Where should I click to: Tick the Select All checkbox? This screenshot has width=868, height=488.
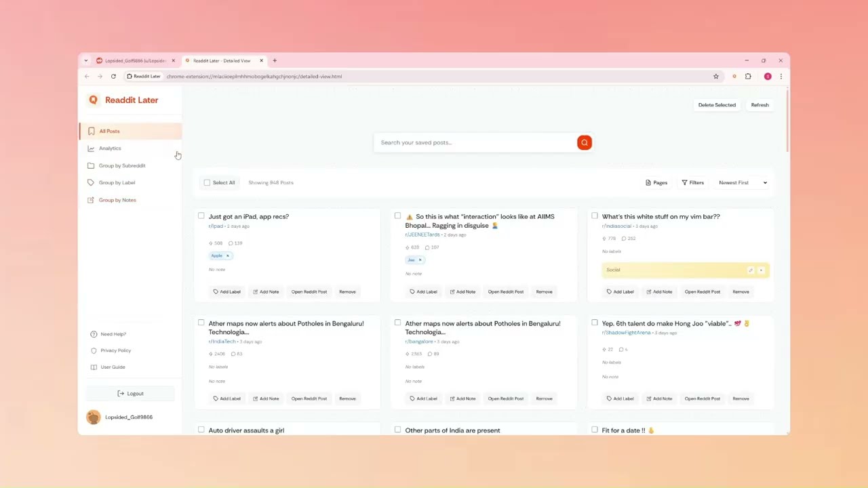[x=207, y=182]
